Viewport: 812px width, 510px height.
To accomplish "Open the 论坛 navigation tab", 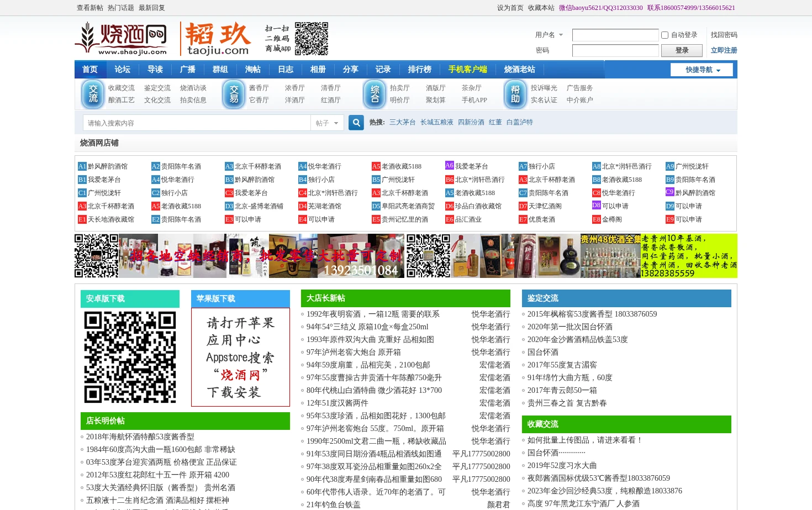I will [x=123, y=70].
